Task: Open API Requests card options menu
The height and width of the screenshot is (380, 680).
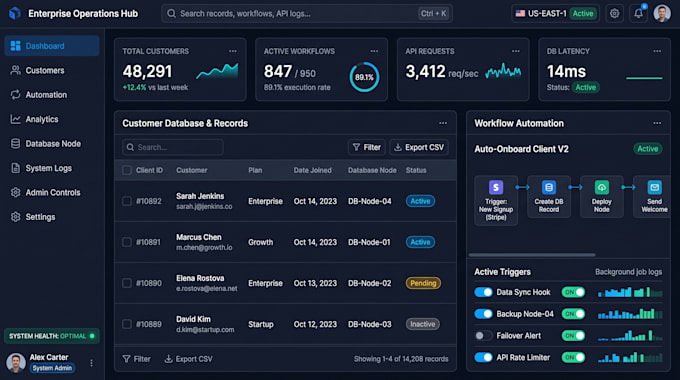Action: click(x=516, y=51)
